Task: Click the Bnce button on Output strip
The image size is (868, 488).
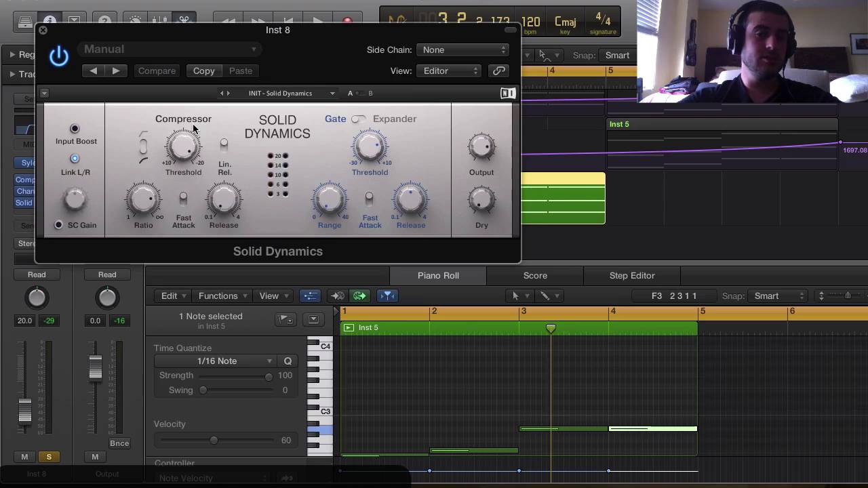Action: click(x=119, y=443)
